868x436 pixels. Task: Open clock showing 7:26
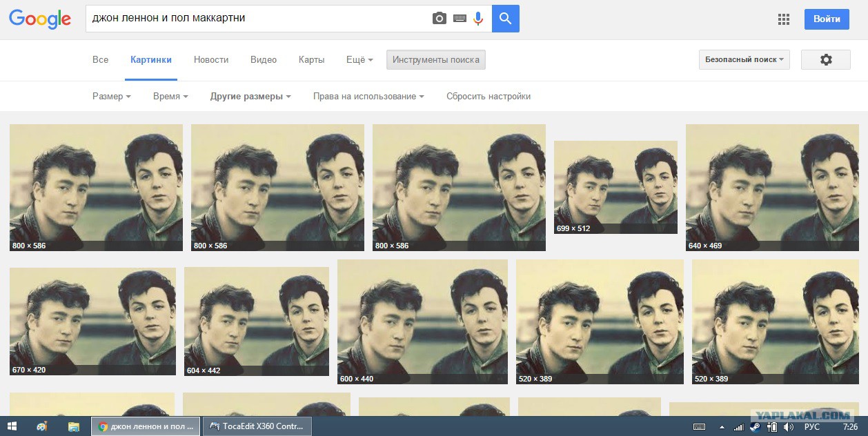click(850, 427)
